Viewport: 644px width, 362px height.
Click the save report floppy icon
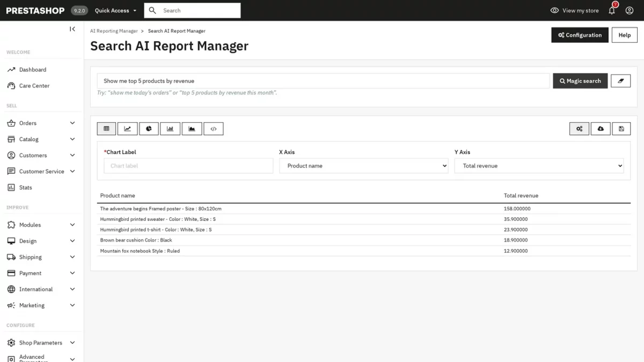621,129
